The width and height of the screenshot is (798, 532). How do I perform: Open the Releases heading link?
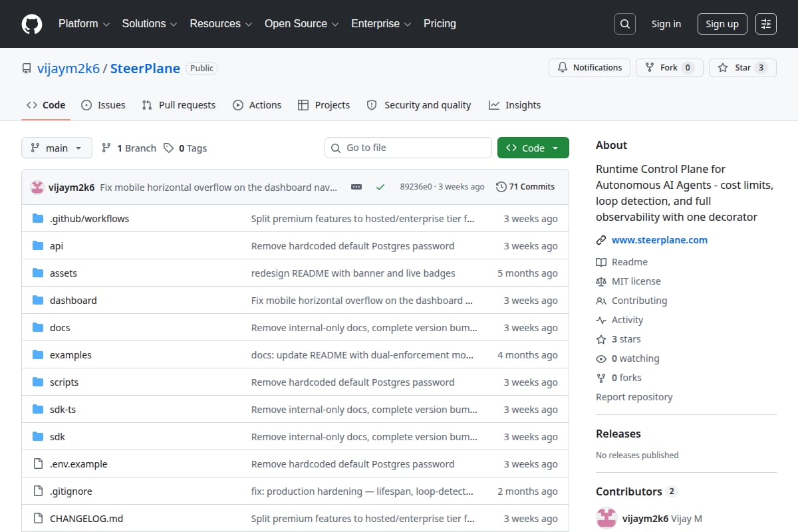click(618, 434)
